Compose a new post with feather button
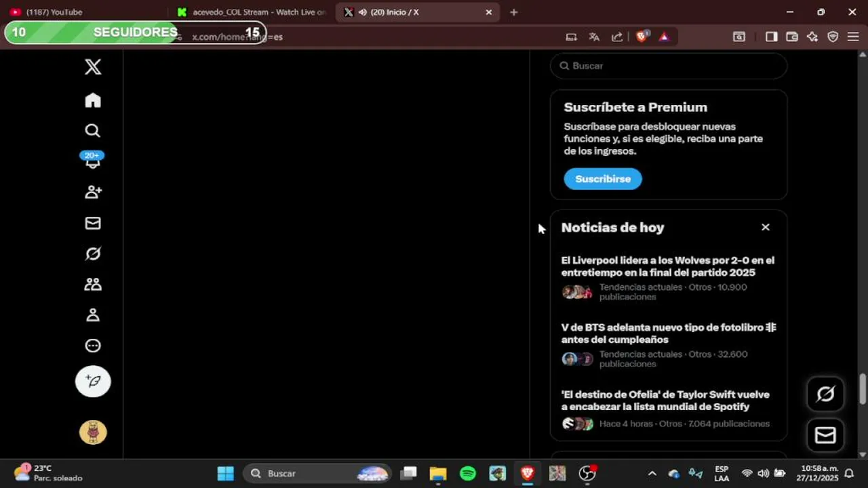Screen dimensions: 868x488 [93, 382]
